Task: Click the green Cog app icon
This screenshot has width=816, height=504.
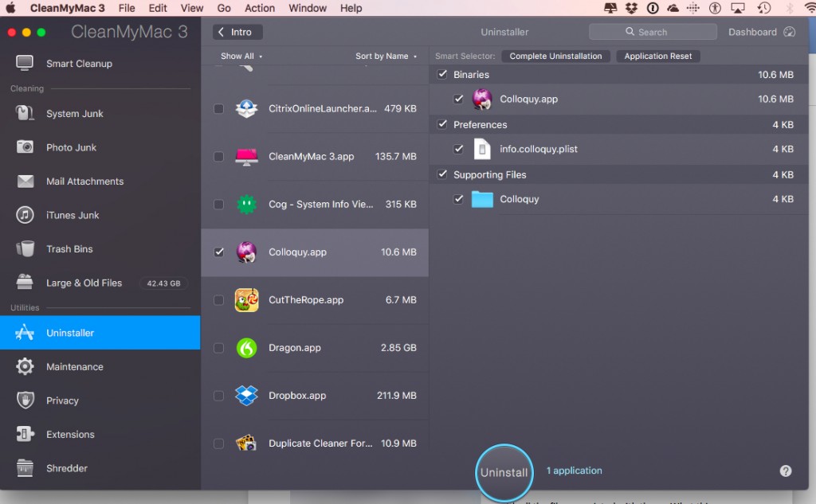Action: coord(246,204)
